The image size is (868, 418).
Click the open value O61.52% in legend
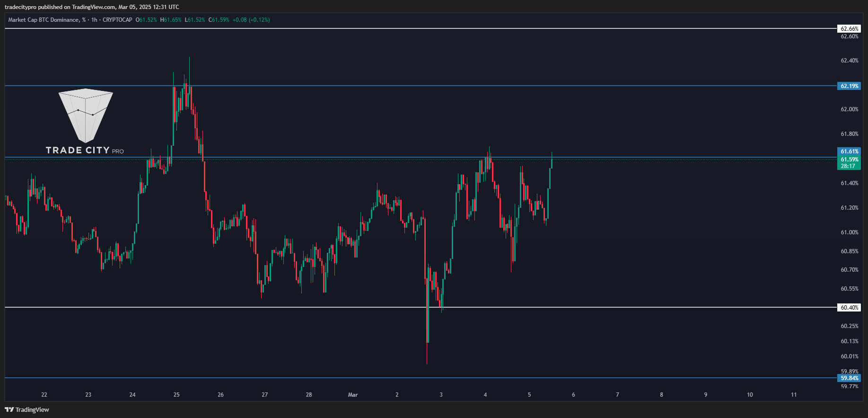pyautogui.click(x=146, y=20)
